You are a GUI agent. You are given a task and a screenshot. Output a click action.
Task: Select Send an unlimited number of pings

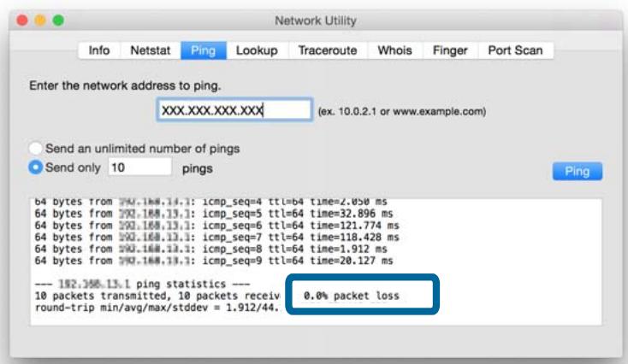point(36,149)
